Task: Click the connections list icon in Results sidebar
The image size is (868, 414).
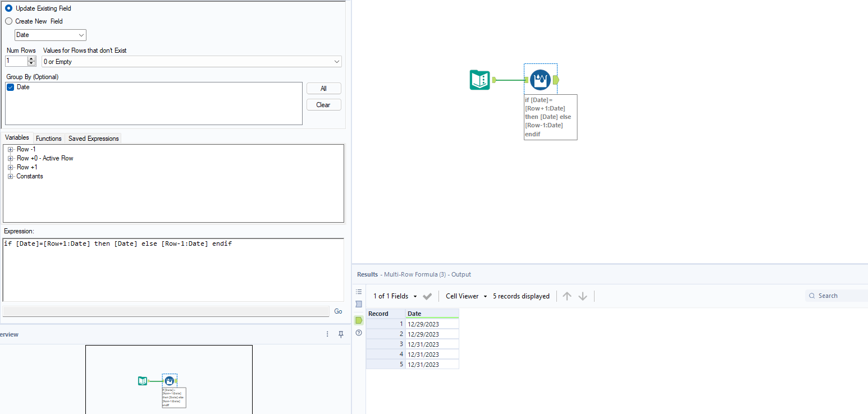Action: (x=359, y=291)
